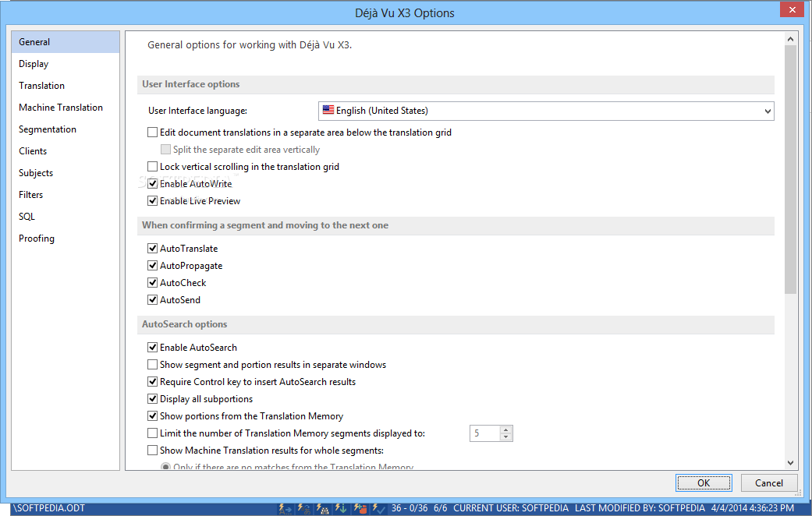
Task: Confirm options with the OK button
Action: pos(704,483)
